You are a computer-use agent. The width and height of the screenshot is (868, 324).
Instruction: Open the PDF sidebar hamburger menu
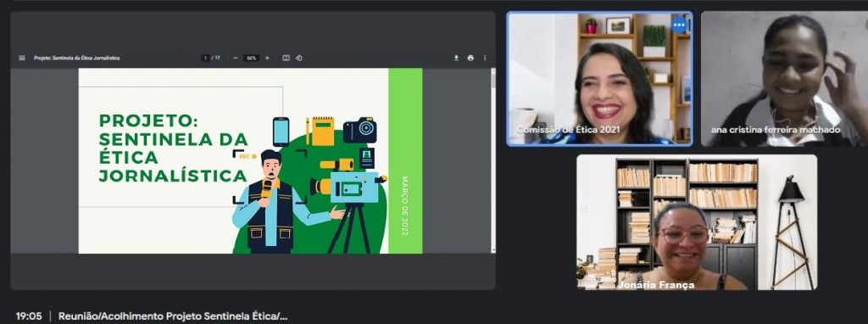click(22, 58)
